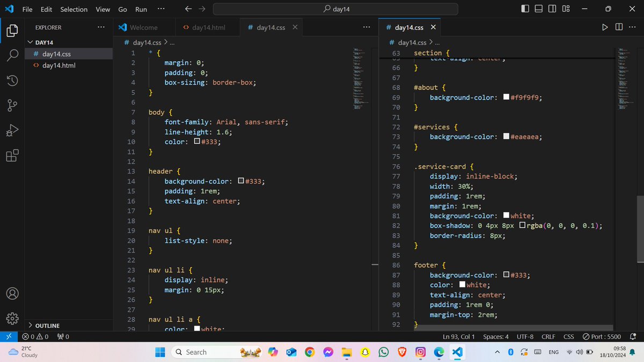Open errors and warnings in status bar
The height and width of the screenshot is (362, 644).
click(x=35, y=337)
